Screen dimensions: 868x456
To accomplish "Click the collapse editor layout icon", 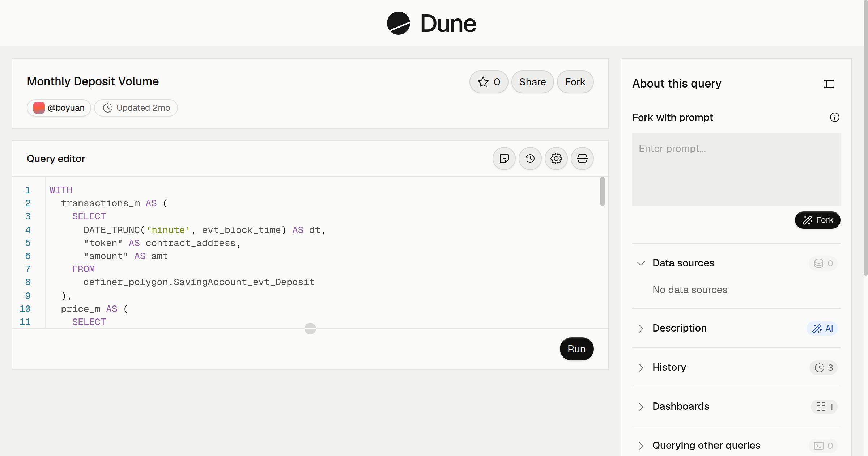I will tap(582, 159).
